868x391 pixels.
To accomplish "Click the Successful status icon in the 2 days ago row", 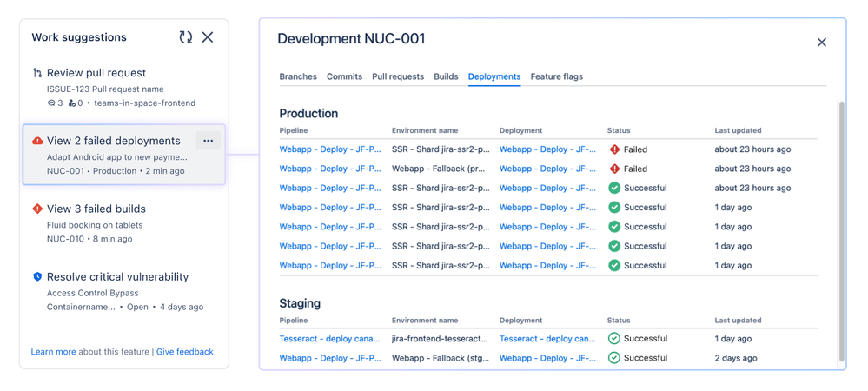I will [x=614, y=358].
